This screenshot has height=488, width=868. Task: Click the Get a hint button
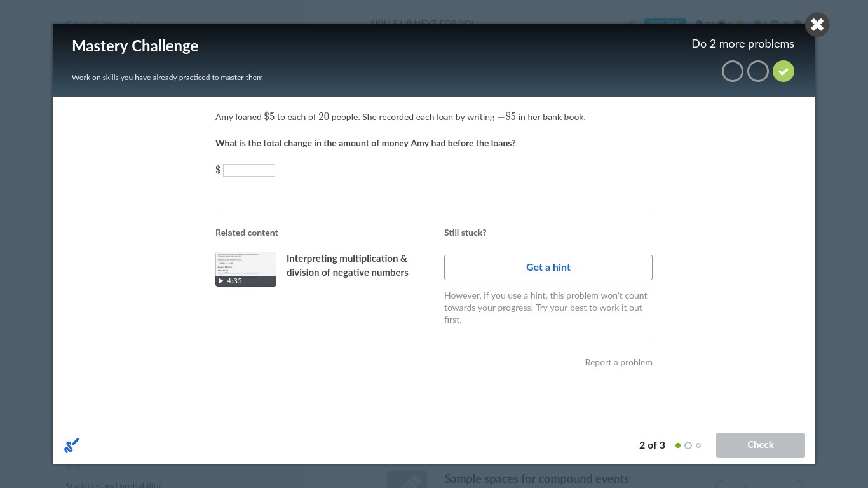pyautogui.click(x=548, y=268)
